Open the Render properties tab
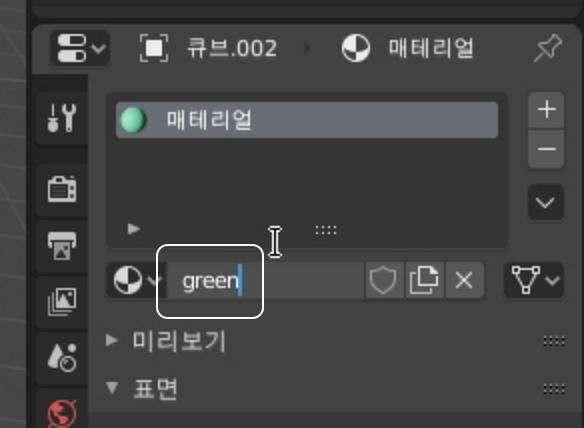This screenshot has height=428, width=584. point(62,189)
